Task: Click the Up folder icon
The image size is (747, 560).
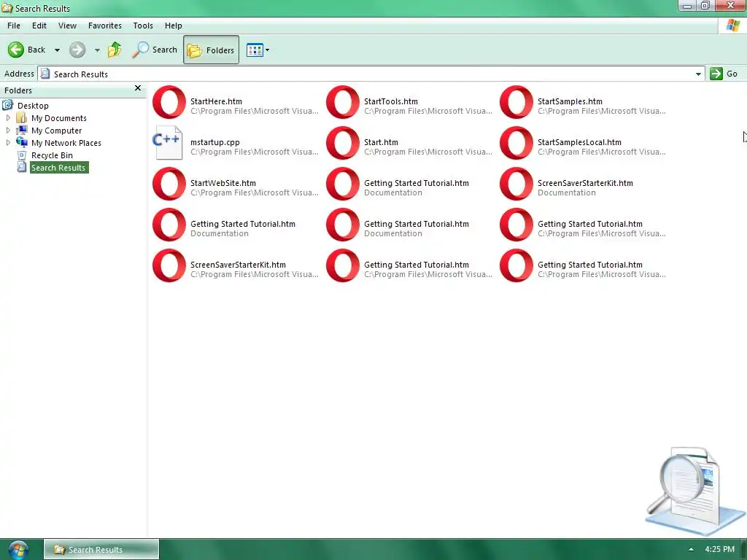Action: coord(115,50)
